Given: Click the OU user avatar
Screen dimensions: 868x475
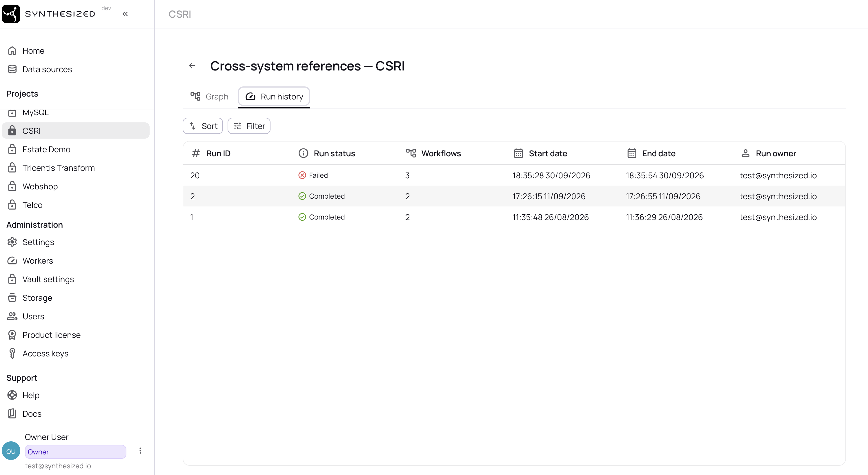Looking at the screenshot, I should [11, 451].
